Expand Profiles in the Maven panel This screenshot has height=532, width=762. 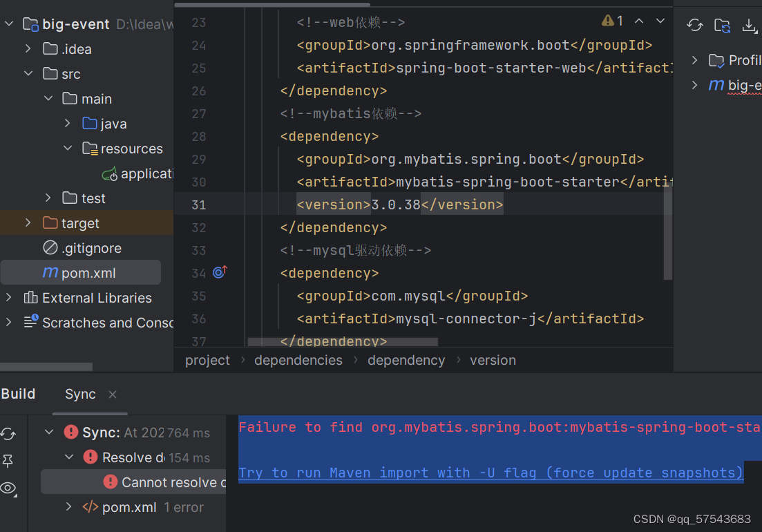coord(695,60)
